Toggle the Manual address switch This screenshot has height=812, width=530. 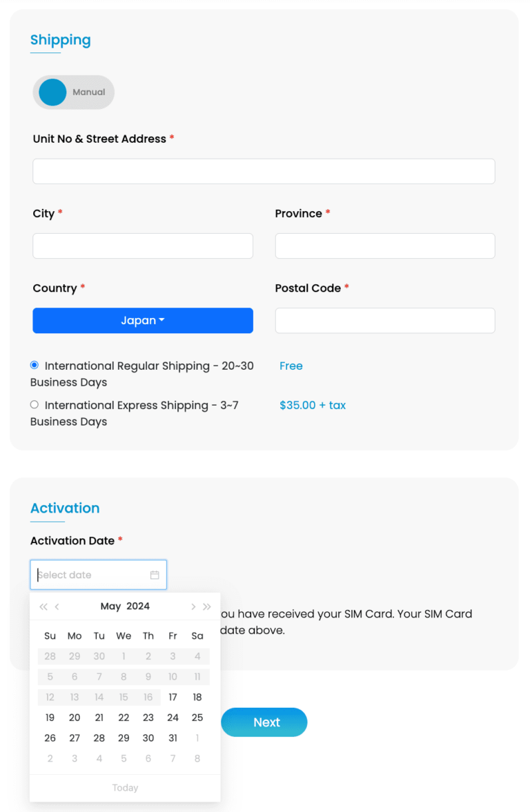73,92
